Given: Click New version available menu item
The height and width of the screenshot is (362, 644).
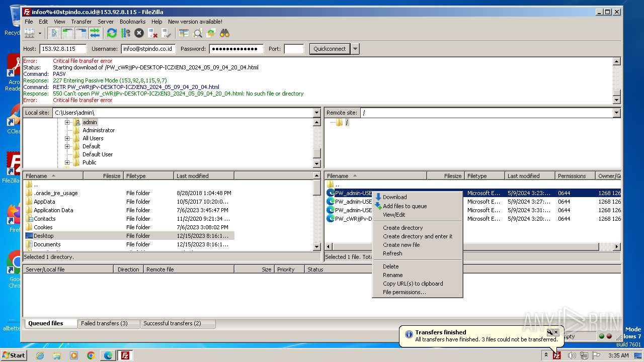Looking at the screenshot, I should click(195, 22).
